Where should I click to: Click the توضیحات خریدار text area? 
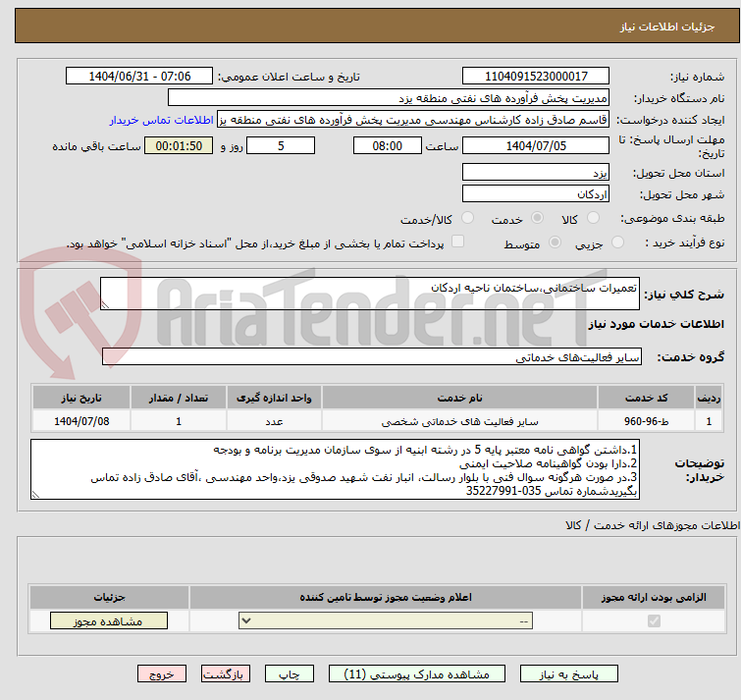coord(335,469)
